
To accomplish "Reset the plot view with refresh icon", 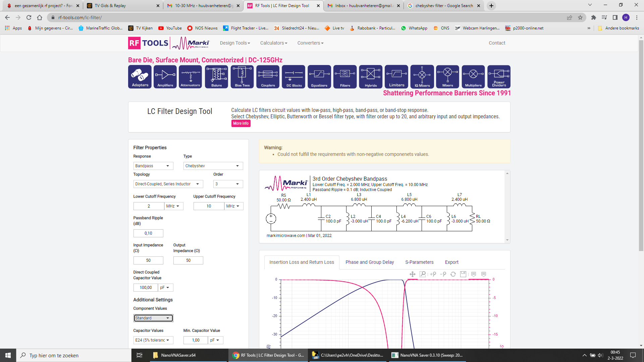I will click(453, 274).
